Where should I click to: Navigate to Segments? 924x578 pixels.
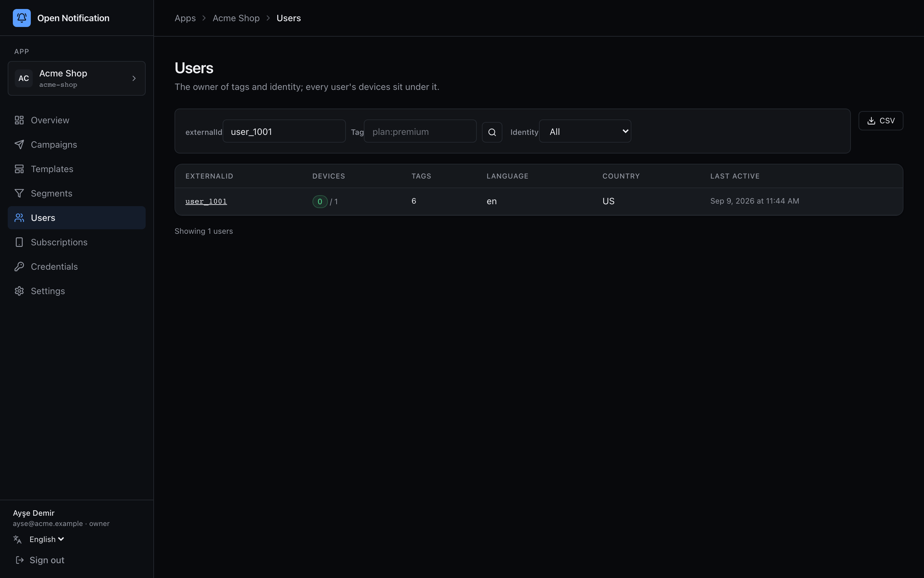(x=76, y=193)
